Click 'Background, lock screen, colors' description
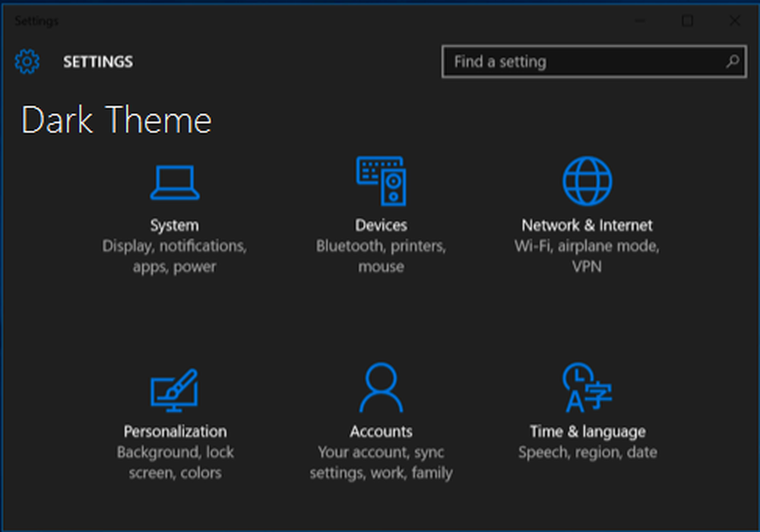Image resolution: width=760 pixels, height=532 pixels. (175, 462)
